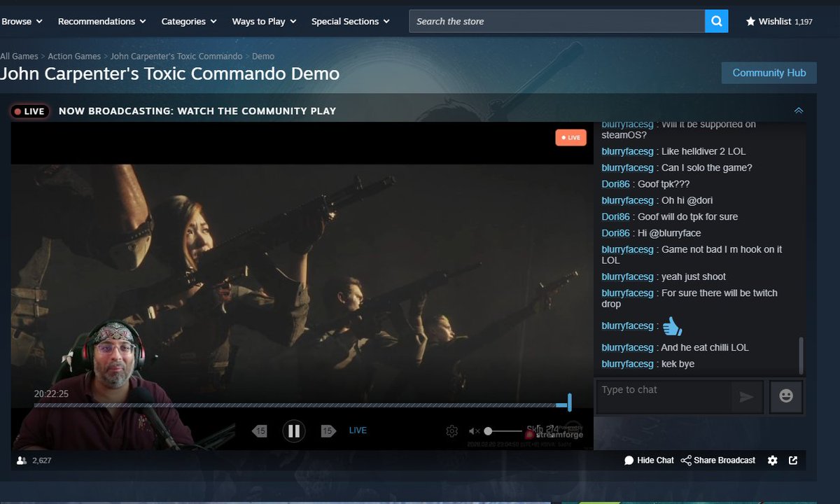Click Dori86 on 'Hi @blurryface' message
The width and height of the screenshot is (840, 504).
[x=616, y=233]
